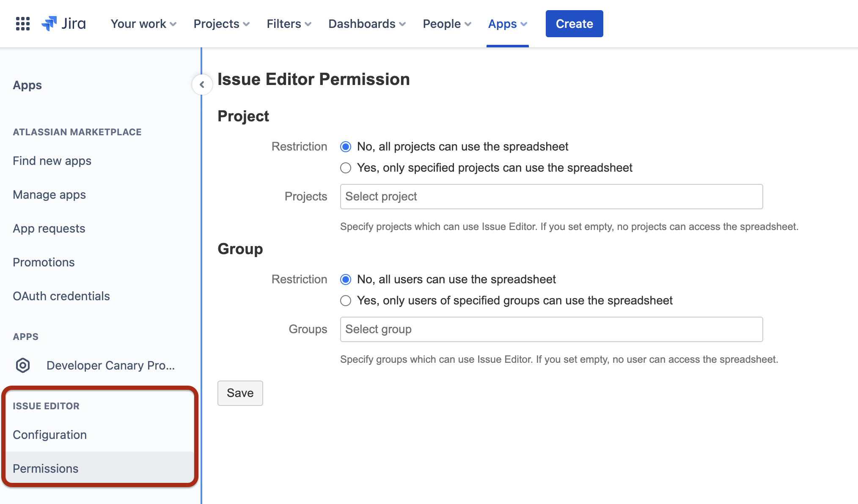Select 'Yes, only specified projects' radio option

coord(346,168)
